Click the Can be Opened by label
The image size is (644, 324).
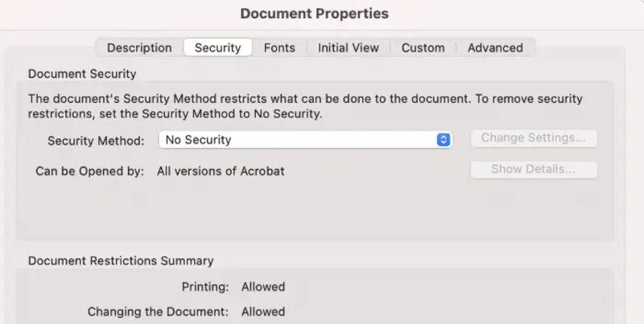coord(89,171)
